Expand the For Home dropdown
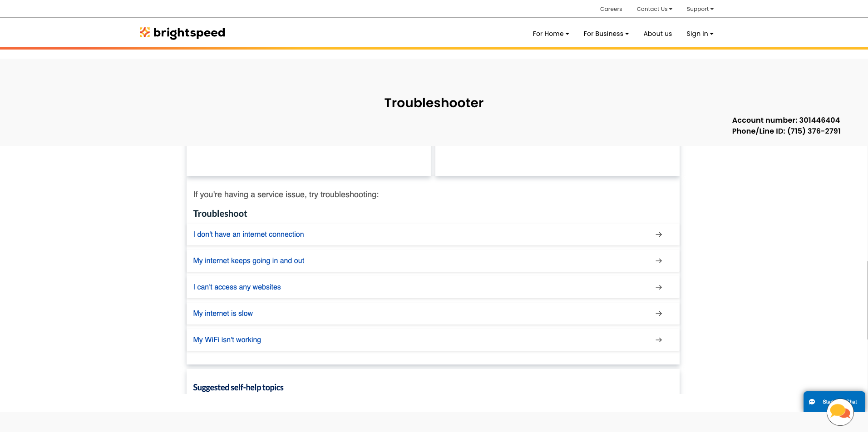This screenshot has height=439, width=868. point(551,34)
